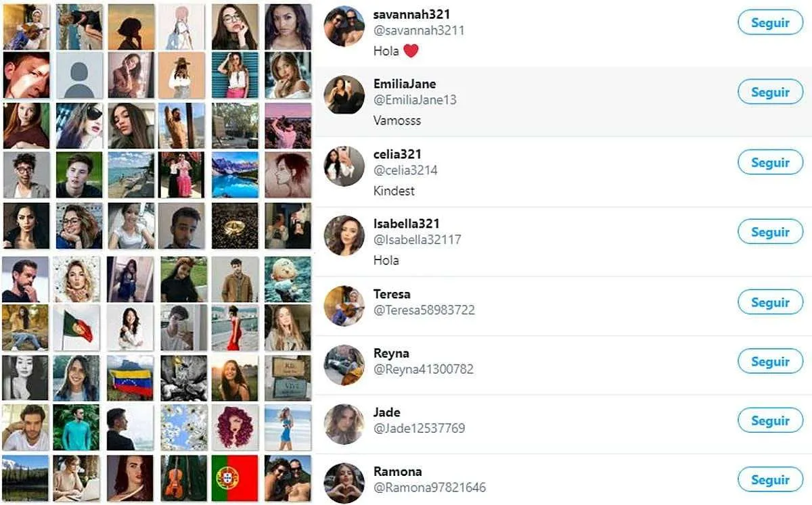Click the @Reyna41300782 username link
The height and width of the screenshot is (505, 812).
click(423, 370)
